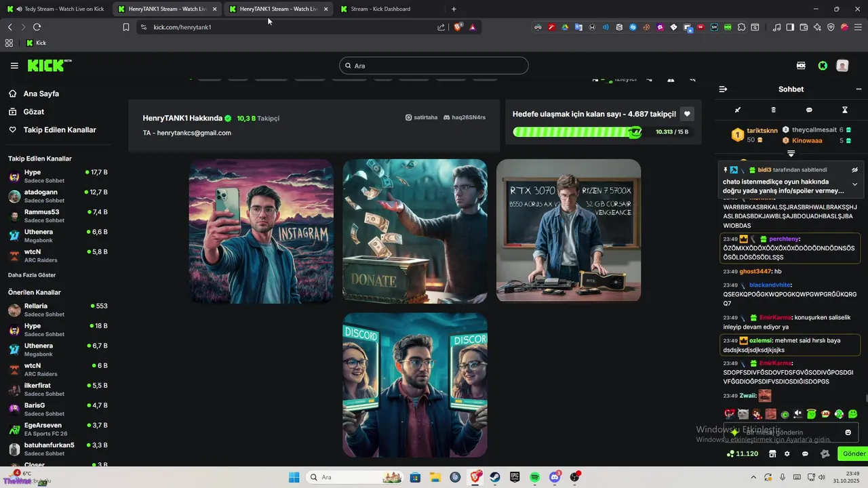Click the hourglass icon in chat toolbar
Viewport: 868px width, 488px height.
tap(845, 110)
